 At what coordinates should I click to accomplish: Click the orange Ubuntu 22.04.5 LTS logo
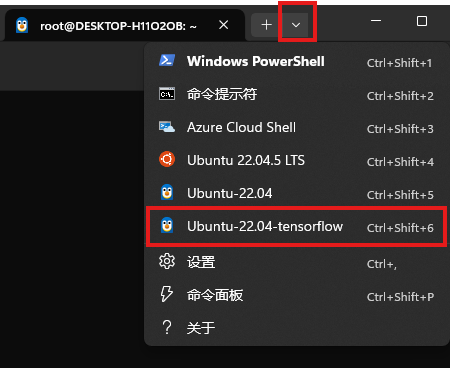167,159
